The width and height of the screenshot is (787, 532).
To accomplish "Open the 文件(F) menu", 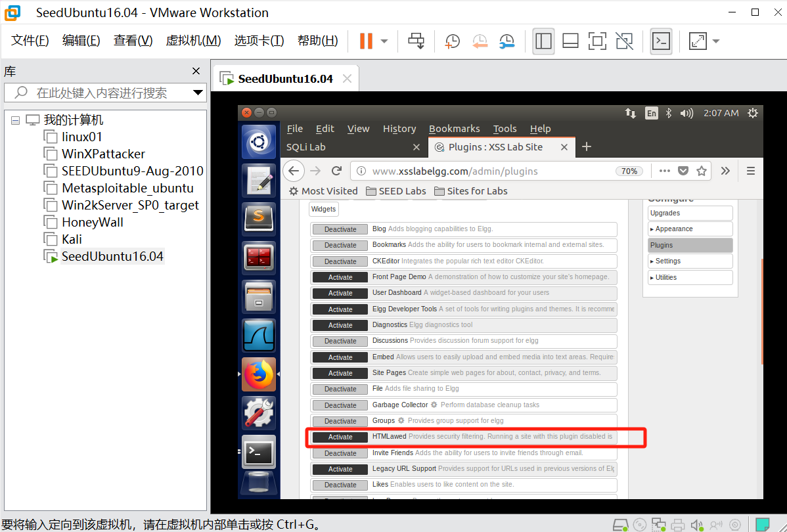I will point(30,41).
